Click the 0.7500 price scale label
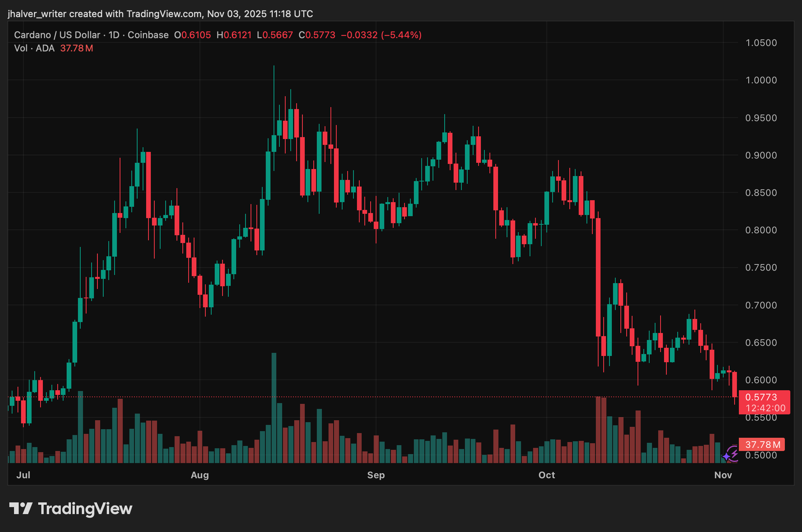Screen dimensions: 802x532 tap(761, 268)
